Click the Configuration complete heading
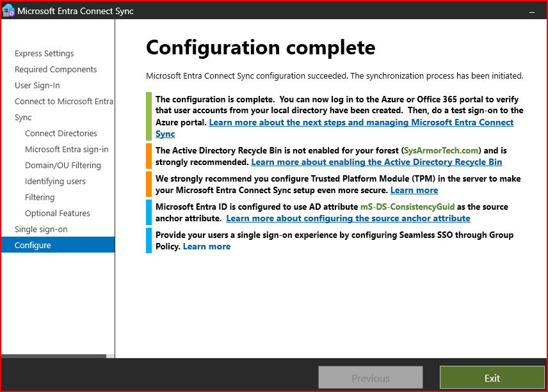The height and width of the screenshot is (392, 548). point(261,48)
